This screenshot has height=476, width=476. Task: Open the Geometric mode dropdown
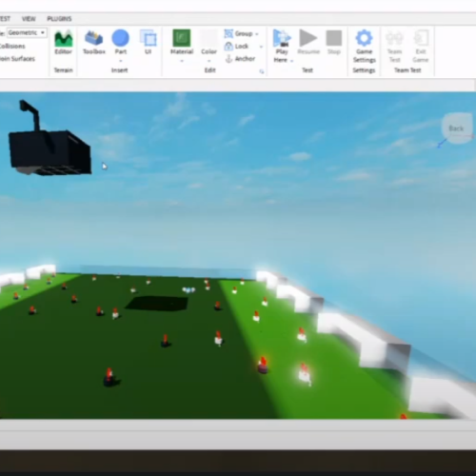(27, 32)
